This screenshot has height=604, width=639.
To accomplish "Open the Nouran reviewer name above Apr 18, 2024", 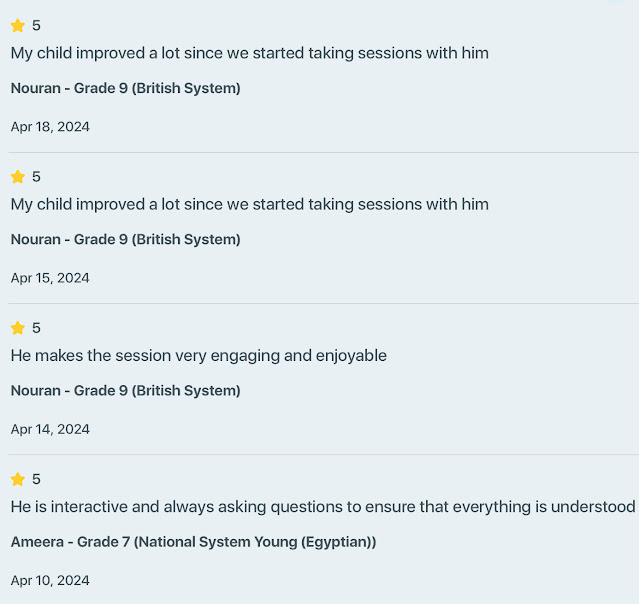I will pos(125,88).
